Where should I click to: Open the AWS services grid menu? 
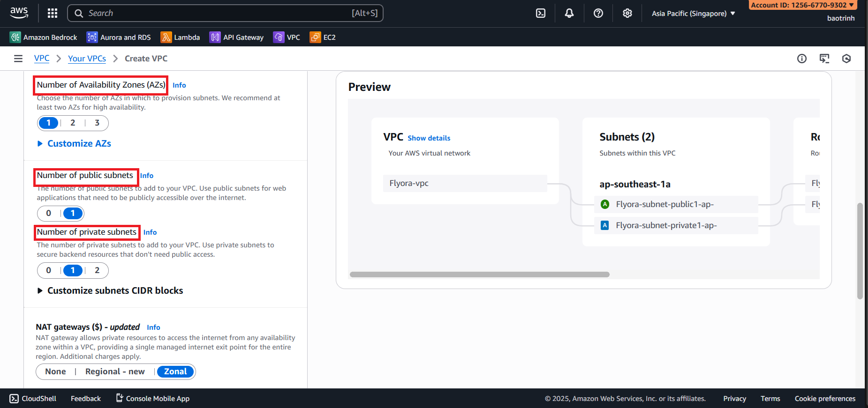tap(53, 13)
